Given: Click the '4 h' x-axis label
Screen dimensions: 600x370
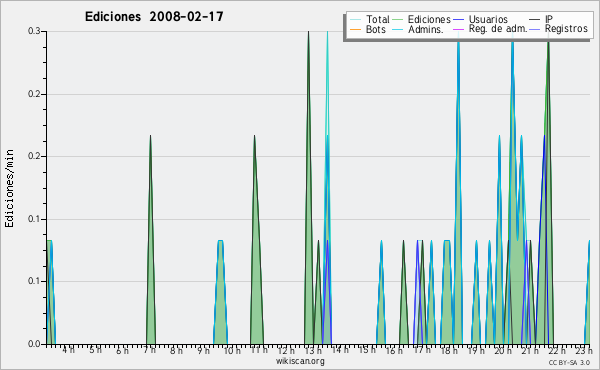Looking at the screenshot, I should 68,350.
